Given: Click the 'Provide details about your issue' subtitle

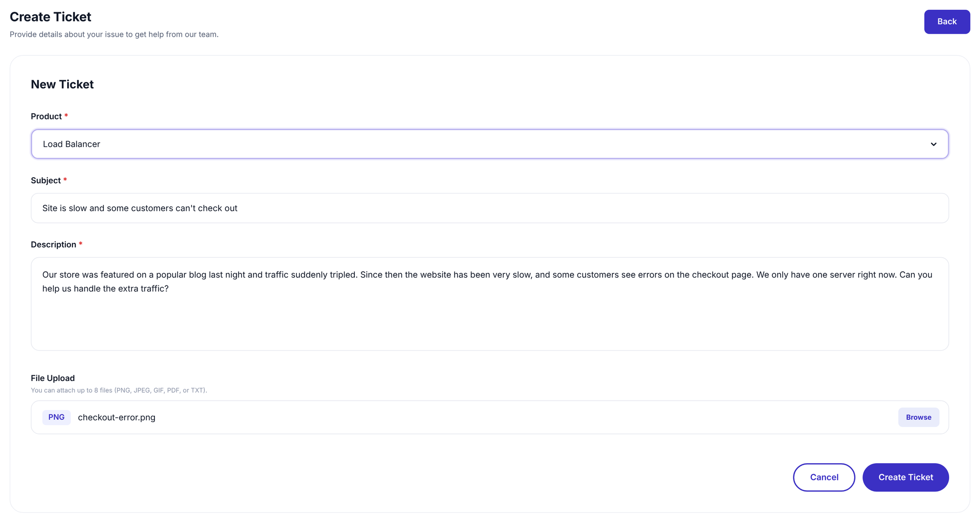Looking at the screenshot, I should (114, 34).
